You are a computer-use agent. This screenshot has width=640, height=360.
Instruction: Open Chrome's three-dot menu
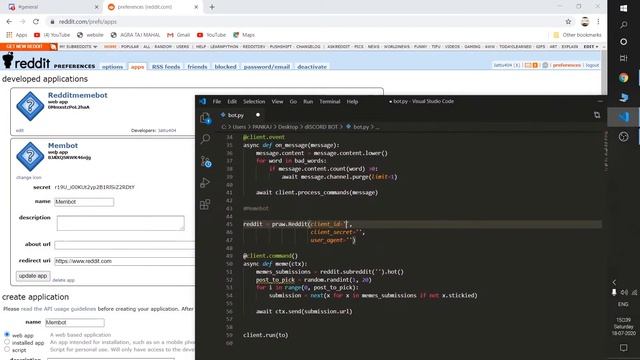598,22
